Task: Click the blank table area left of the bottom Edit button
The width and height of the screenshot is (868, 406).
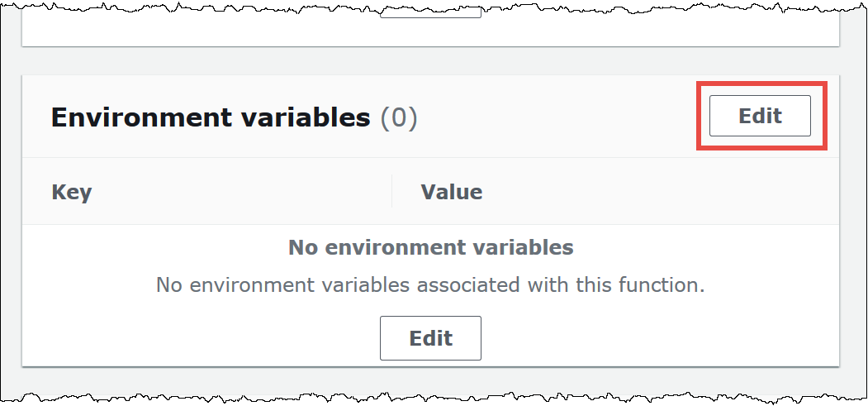Action: [206, 337]
